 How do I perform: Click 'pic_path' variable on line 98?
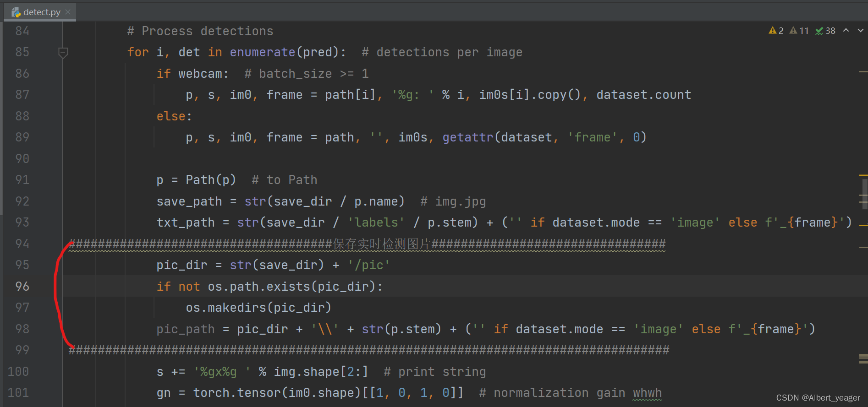[186, 329]
